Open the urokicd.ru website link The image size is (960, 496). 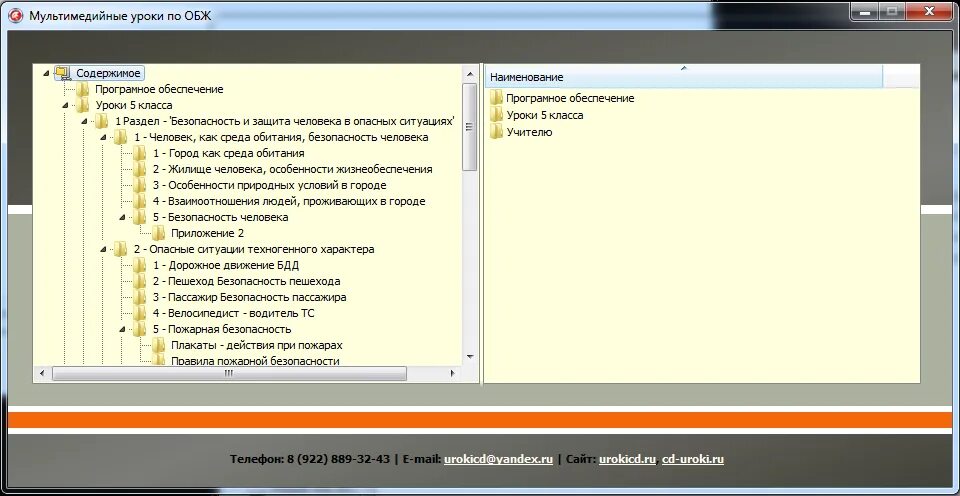[628, 459]
